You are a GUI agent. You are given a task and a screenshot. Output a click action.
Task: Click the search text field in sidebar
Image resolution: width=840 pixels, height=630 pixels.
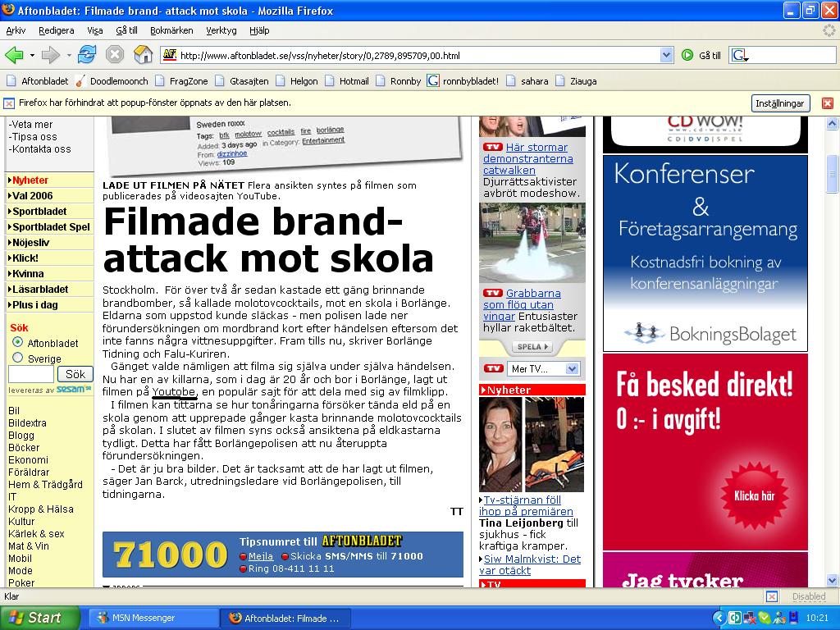(31, 374)
